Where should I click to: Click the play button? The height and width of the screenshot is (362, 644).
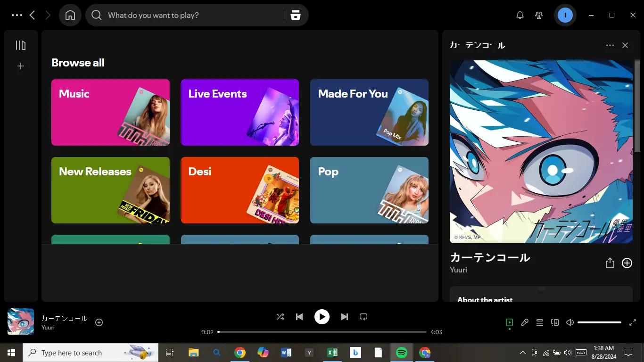(x=322, y=317)
